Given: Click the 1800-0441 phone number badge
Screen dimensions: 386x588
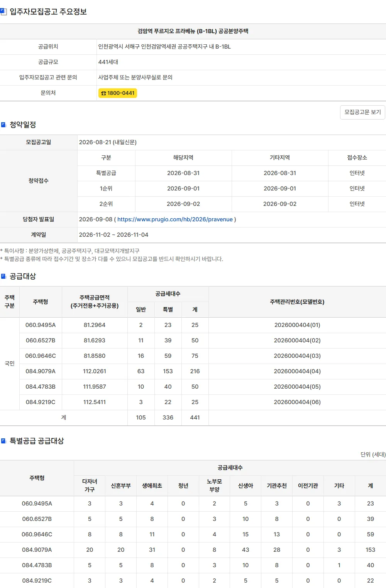Looking at the screenshot, I should 118,93.
